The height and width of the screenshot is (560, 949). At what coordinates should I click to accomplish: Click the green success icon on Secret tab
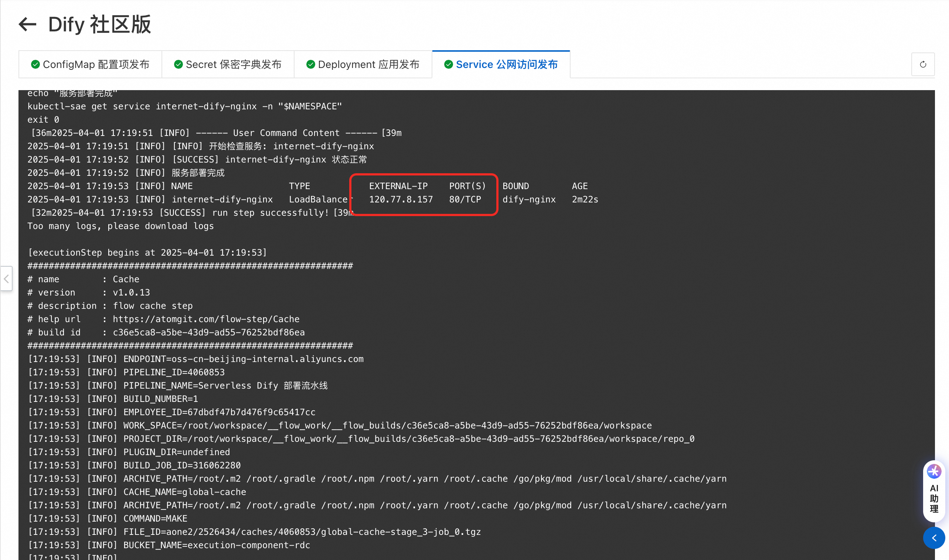(178, 64)
